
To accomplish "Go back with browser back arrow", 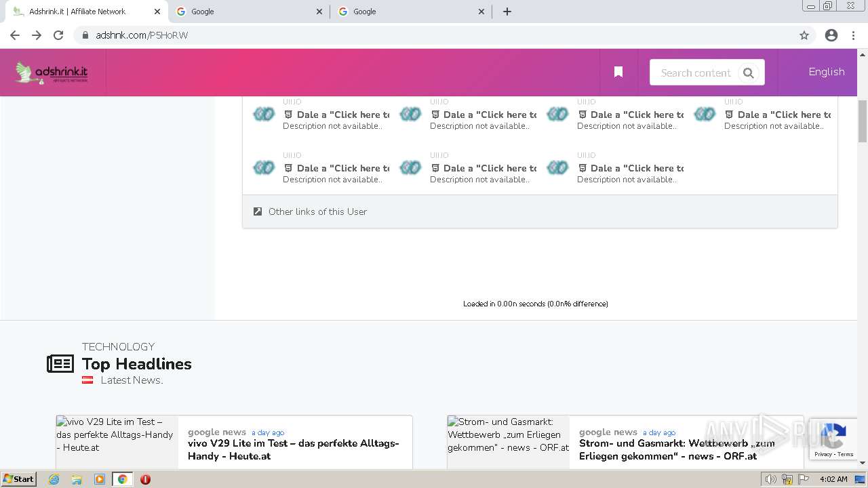I will (x=15, y=35).
